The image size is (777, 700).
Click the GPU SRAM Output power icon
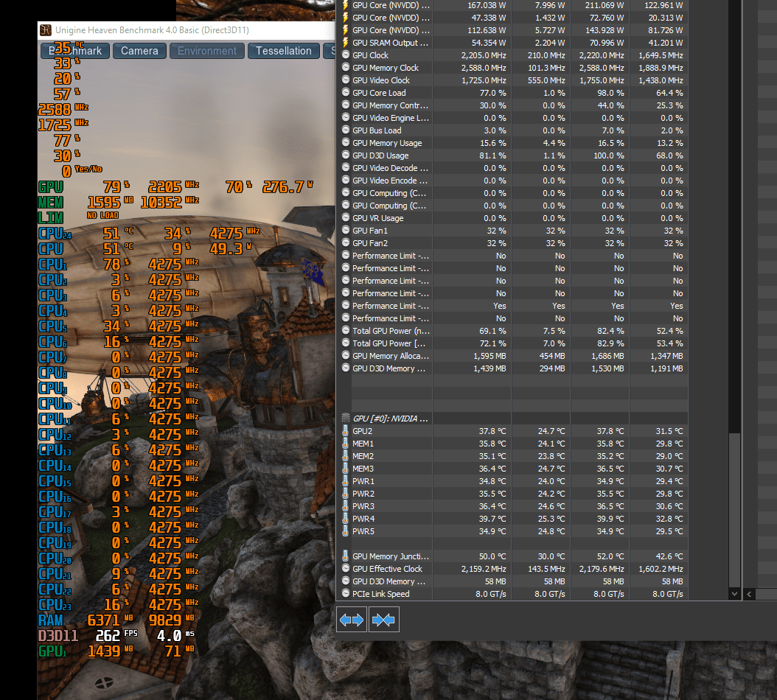pos(346,43)
